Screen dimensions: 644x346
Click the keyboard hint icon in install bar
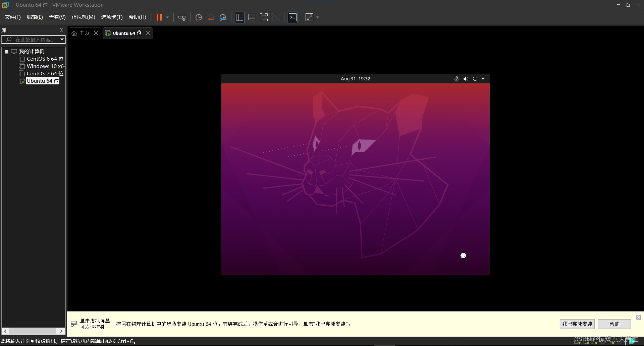pyautogui.click(x=74, y=324)
